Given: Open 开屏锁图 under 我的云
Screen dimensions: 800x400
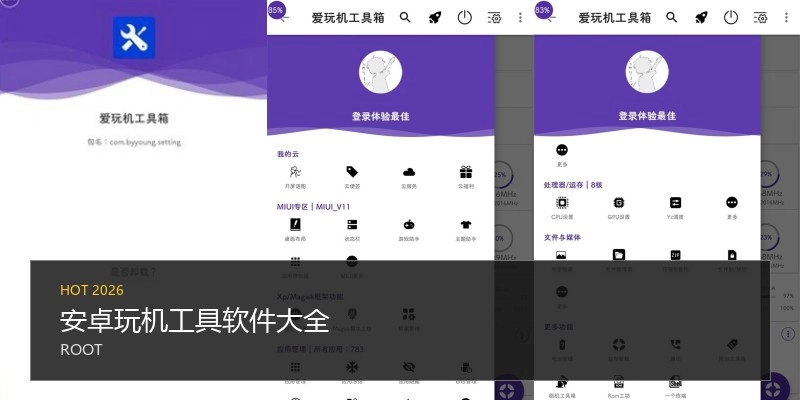Looking at the screenshot, I should coord(295,177).
